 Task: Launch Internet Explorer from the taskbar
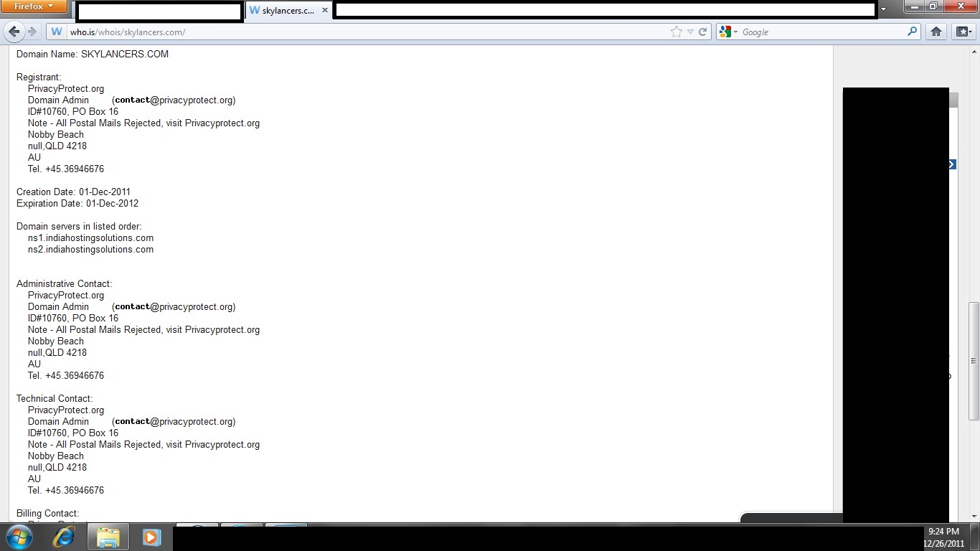65,537
